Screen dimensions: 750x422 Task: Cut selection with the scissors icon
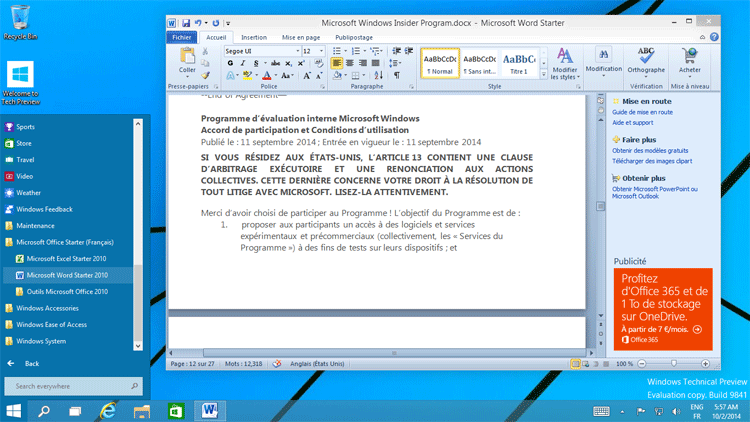[205, 51]
